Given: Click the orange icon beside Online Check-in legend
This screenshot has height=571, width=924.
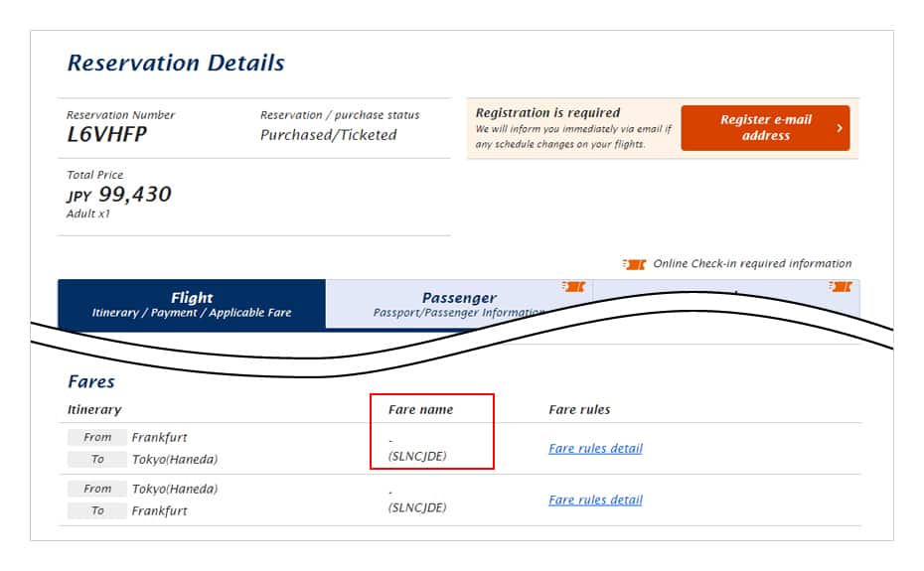Looking at the screenshot, I should point(634,264).
